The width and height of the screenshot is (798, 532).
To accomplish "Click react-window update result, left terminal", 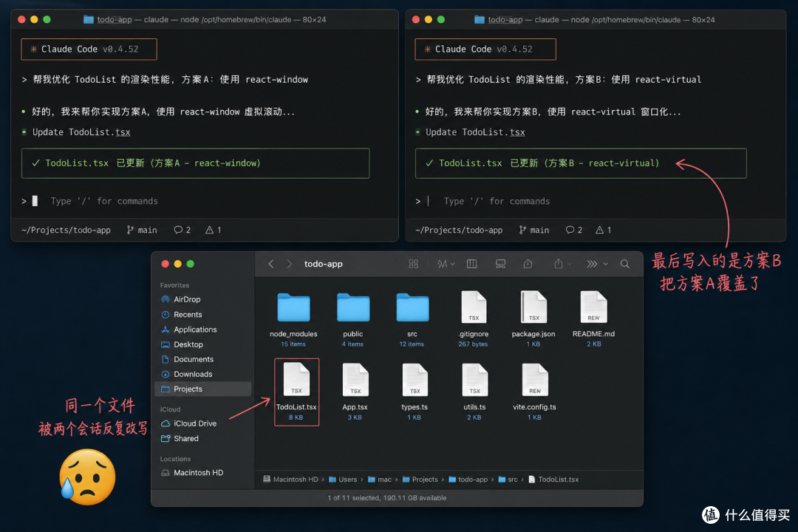I will pos(195,163).
